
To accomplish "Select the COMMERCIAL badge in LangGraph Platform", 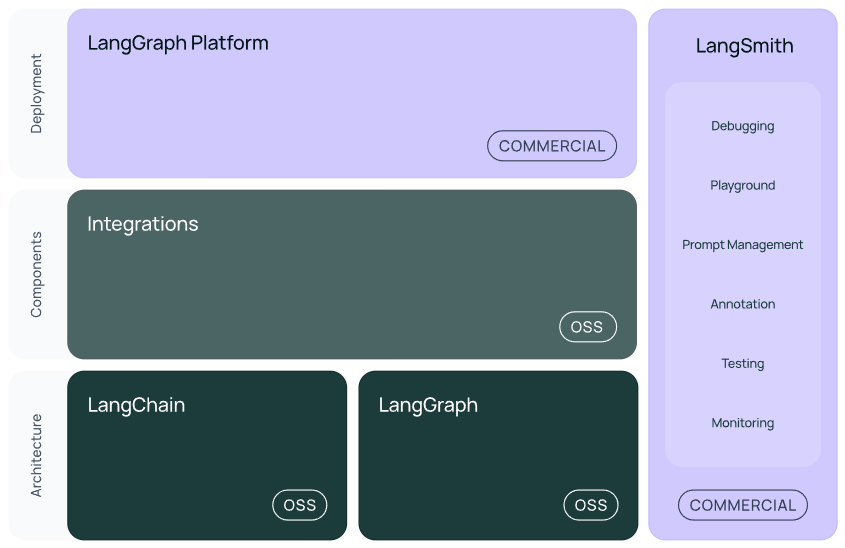I will coord(552,146).
